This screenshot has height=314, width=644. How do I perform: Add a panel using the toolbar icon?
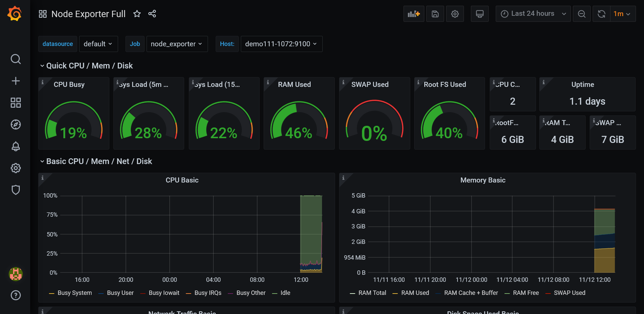[414, 14]
